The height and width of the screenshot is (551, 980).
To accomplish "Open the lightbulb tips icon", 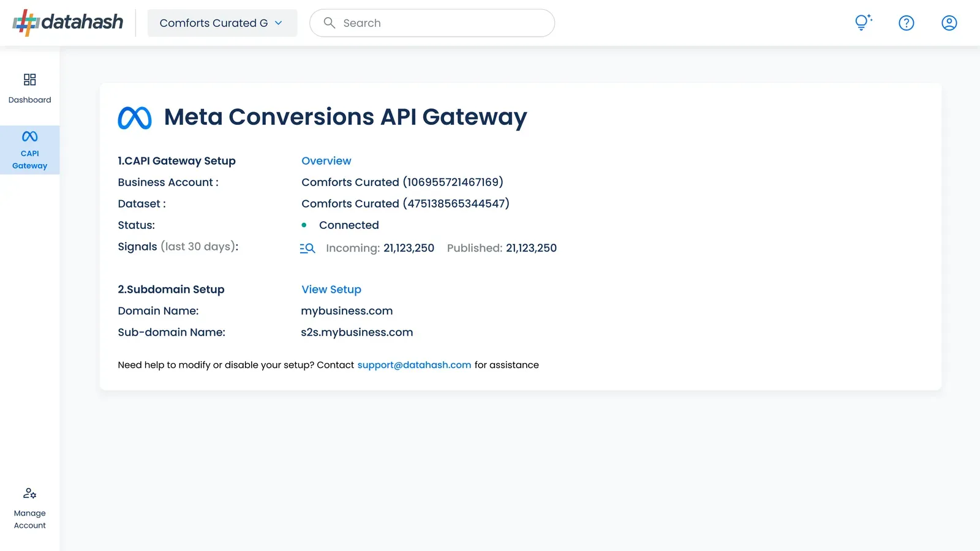I will click(864, 23).
